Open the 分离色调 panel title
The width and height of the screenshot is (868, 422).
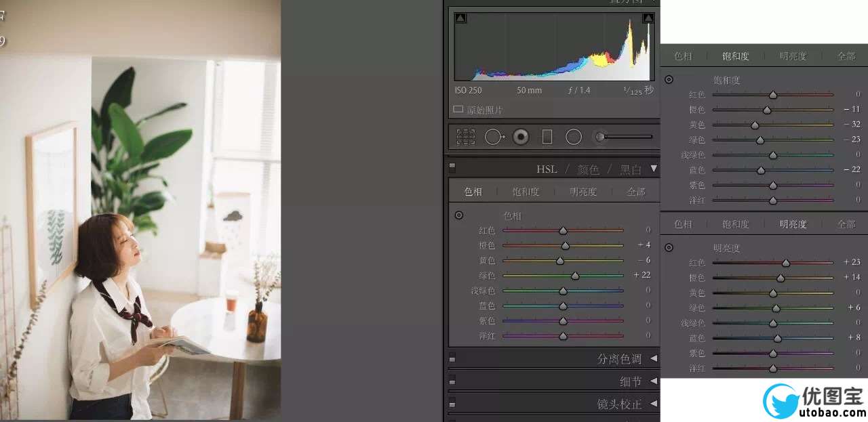click(619, 359)
